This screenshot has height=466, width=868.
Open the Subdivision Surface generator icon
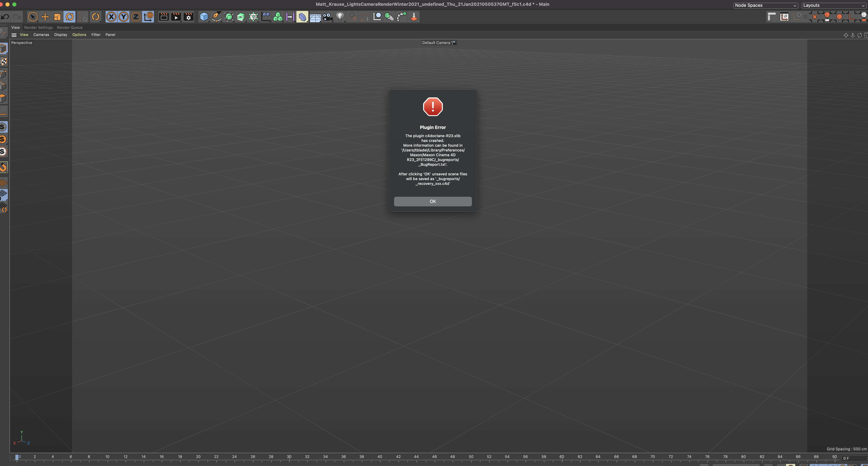point(229,17)
